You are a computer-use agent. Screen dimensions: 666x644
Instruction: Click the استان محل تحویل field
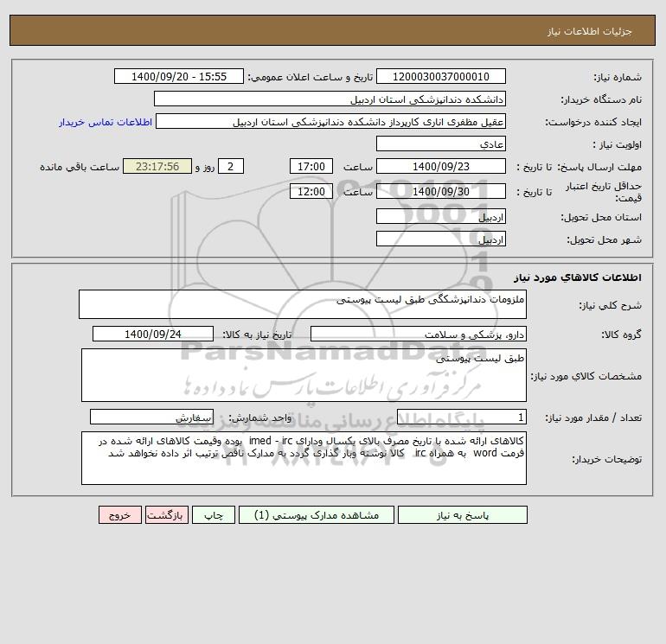pos(441,216)
